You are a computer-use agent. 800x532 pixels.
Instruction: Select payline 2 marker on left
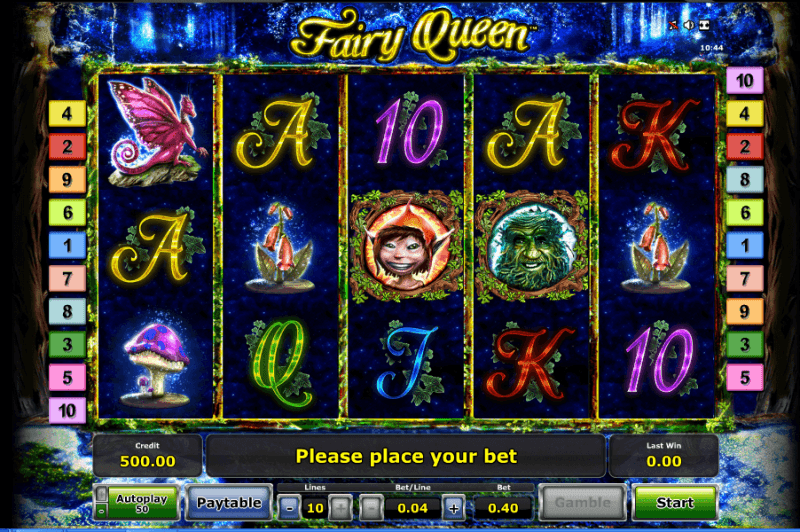tap(67, 147)
